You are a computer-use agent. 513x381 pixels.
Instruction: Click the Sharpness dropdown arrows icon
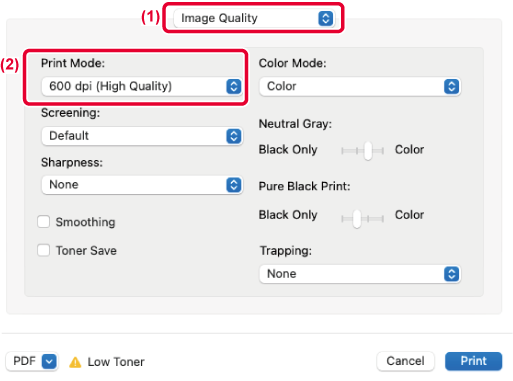click(234, 185)
